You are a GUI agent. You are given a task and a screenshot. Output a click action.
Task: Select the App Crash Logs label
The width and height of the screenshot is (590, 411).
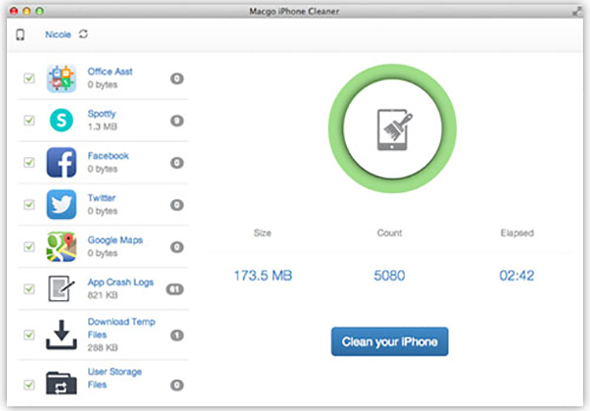(120, 282)
